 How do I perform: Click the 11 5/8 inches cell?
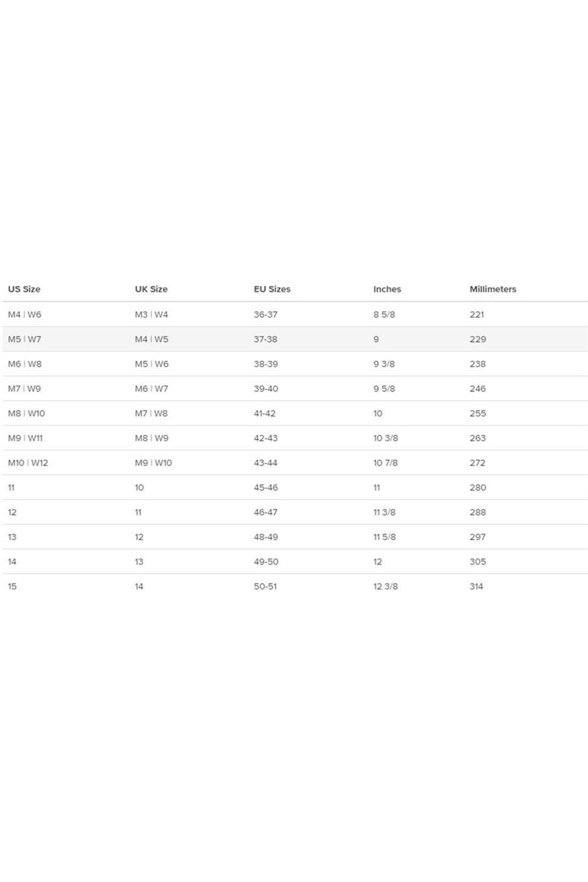click(x=385, y=537)
